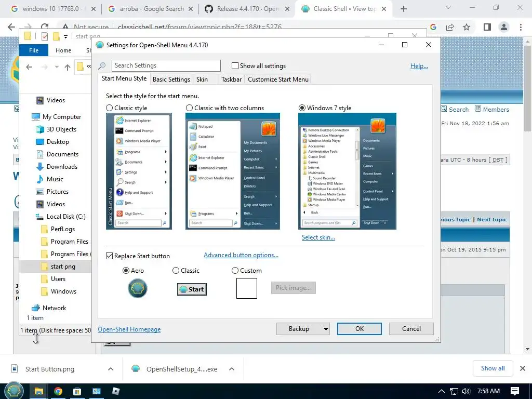Click the Chrome share page icon
The image size is (532, 399).
click(x=450, y=27)
